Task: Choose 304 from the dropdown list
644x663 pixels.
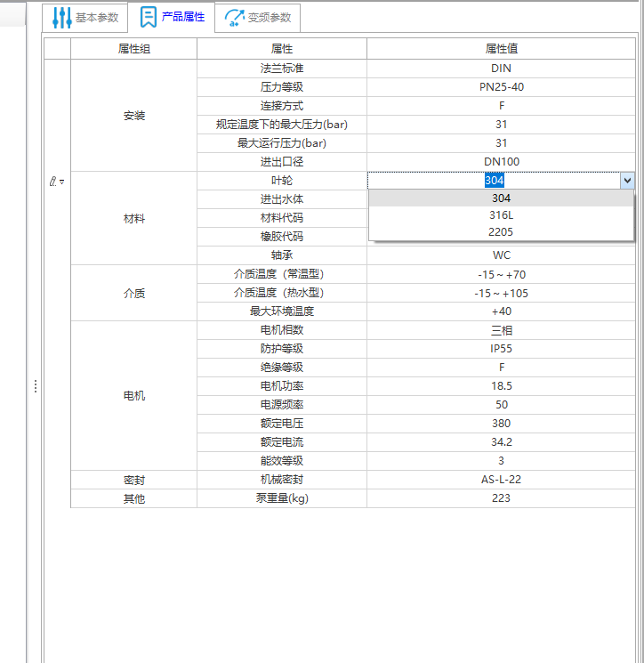Action: pyautogui.click(x=501, y=198)
